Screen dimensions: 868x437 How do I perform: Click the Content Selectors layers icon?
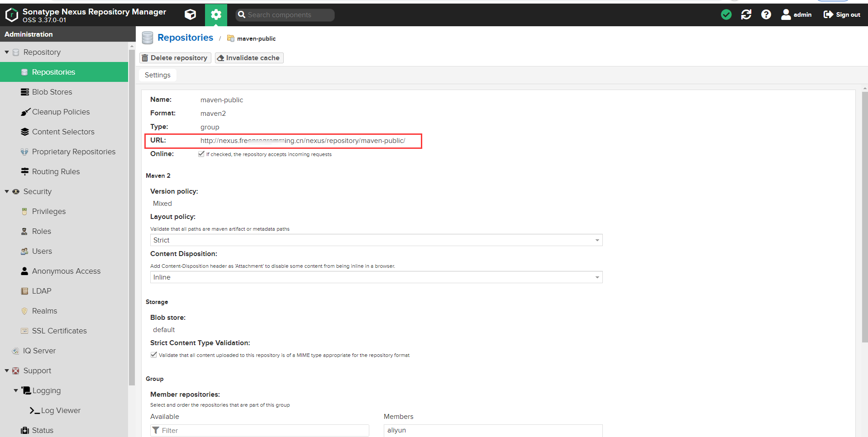pos(25,132)
